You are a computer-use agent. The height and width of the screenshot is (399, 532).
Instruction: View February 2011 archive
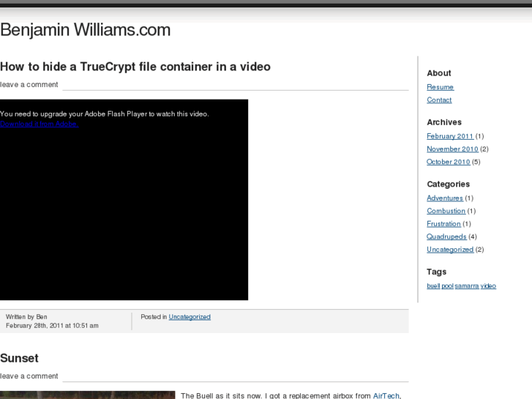coord(450,136)
